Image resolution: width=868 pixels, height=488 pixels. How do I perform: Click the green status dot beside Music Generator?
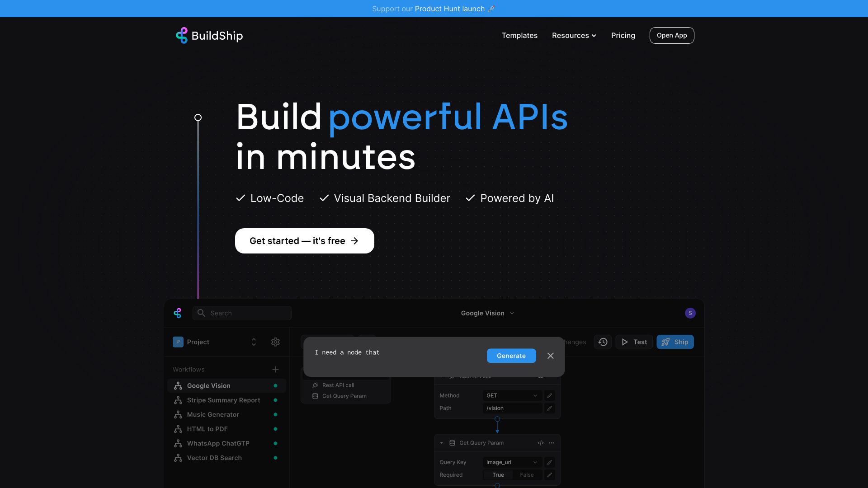pyautogui.click(x=276, y=414)
